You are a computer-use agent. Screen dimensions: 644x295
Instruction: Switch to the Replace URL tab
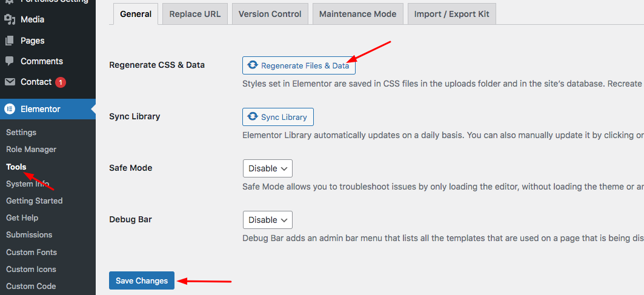pyautogui.click(x=195, y=14)
